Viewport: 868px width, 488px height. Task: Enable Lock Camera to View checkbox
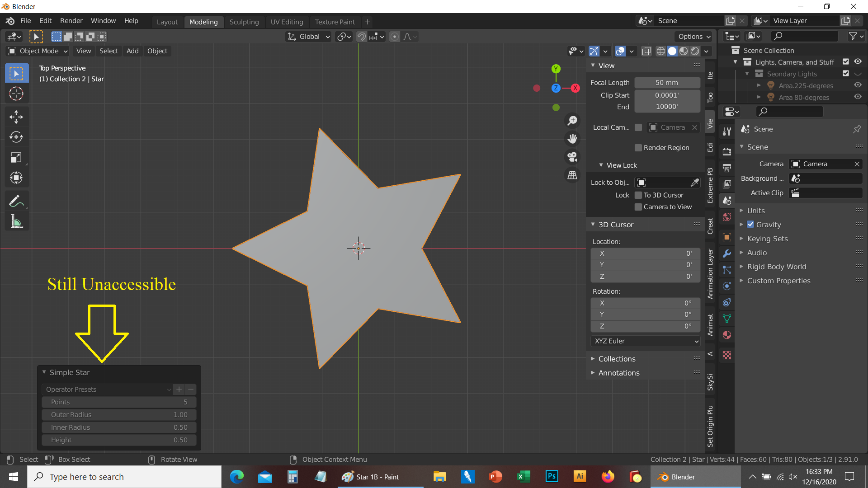coord(638,207)
